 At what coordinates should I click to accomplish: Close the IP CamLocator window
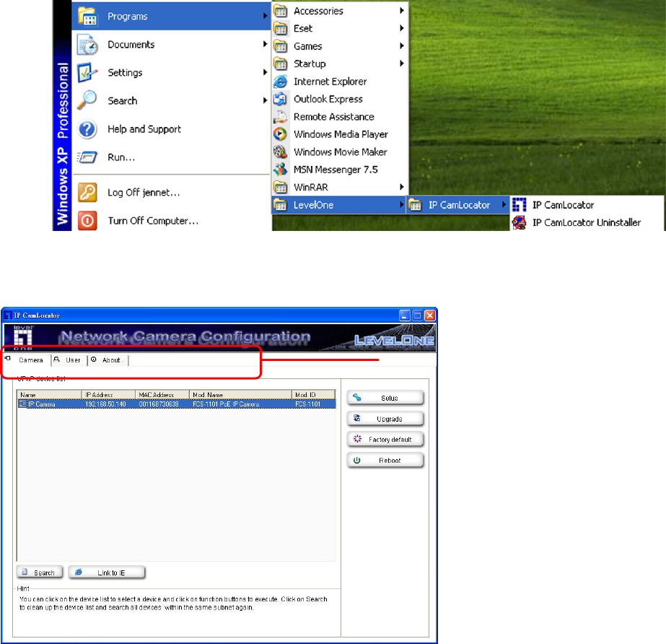pos(430,316)
